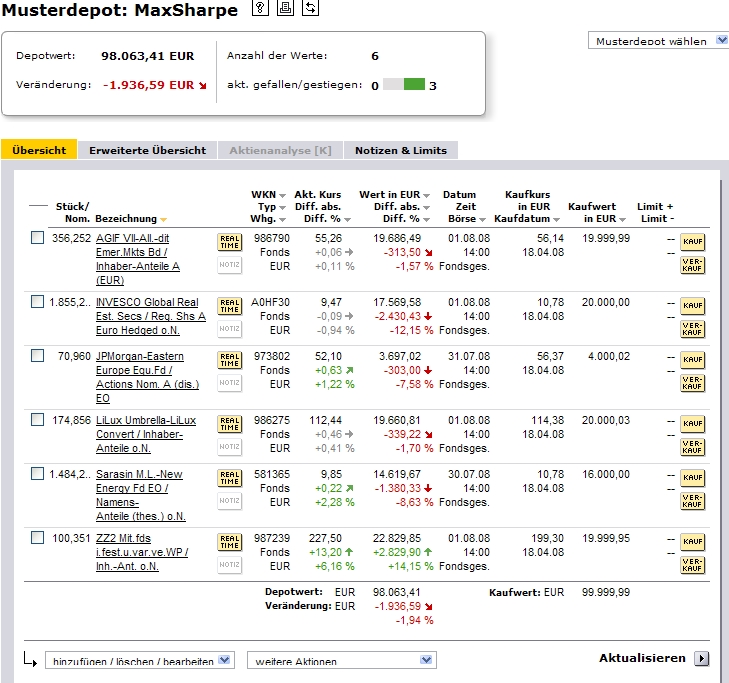Expand the 'hinzufügen / löschen / bearbeiten' dropdown
The height and width of the screenshot is (683, 729).
[139, 661]
